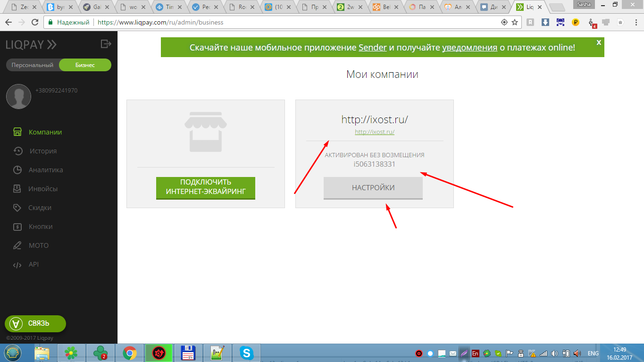
Task: Follow the small http://ixost.ru/ link
Action: pyautogui.click(x=374, y=132)
